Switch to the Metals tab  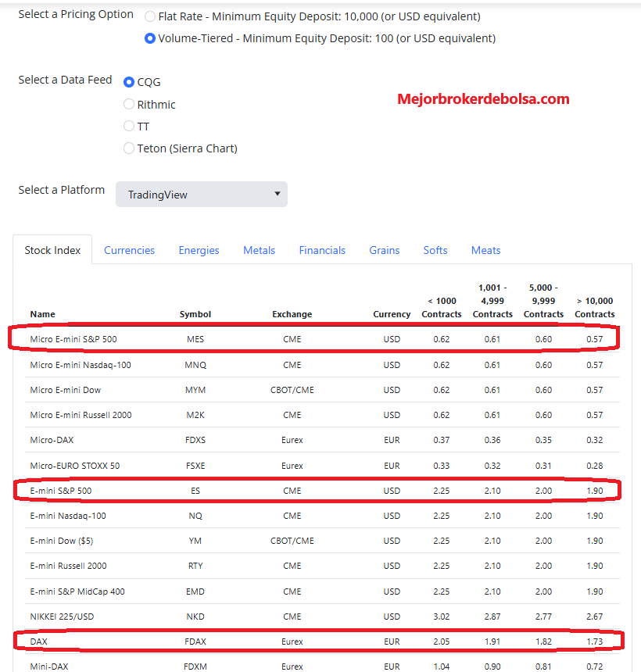259,250
